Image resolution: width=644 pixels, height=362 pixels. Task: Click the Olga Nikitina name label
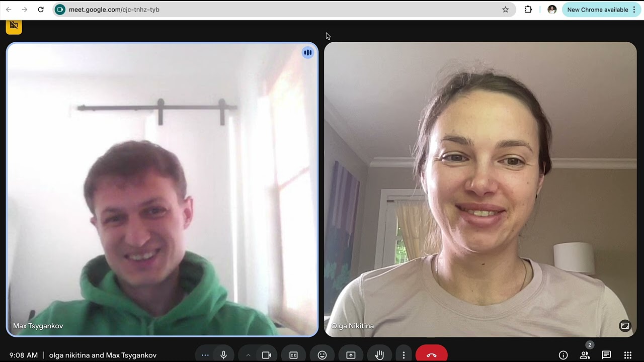pyautogui.click(x=352, y=326)
